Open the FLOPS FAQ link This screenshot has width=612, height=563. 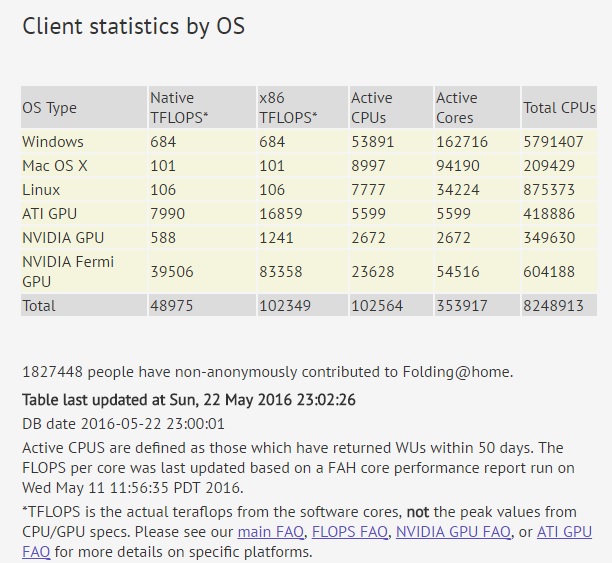pos(350,532)
